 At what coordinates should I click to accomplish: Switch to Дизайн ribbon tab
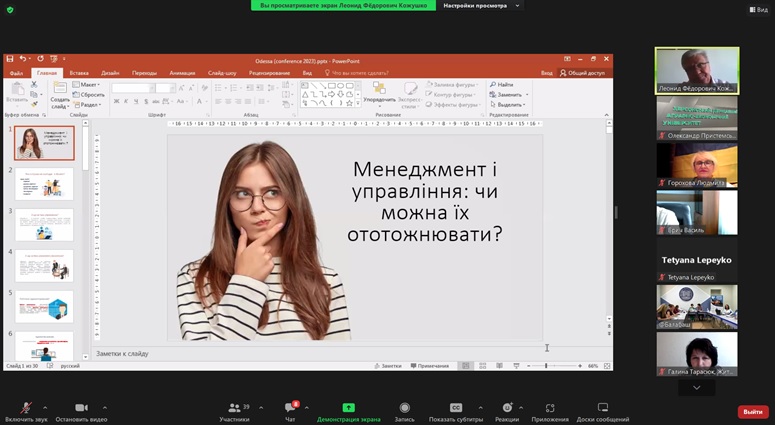pyautogui.click(x=110, y=73)
